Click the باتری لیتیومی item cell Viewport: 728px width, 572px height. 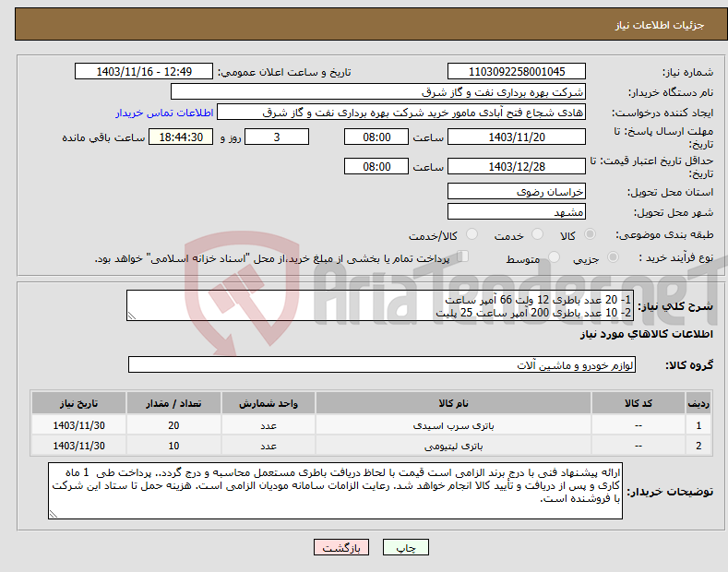point(453,446)
